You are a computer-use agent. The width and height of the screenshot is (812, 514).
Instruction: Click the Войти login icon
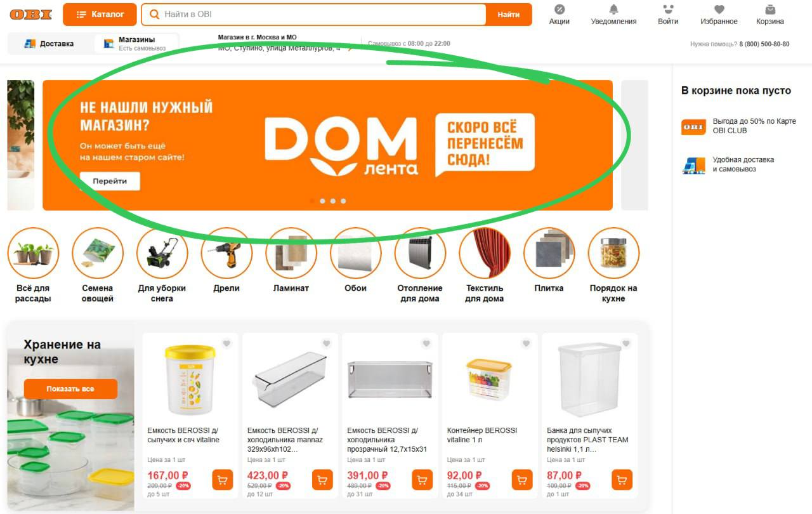pyautogui.click(x=668, y=10)
